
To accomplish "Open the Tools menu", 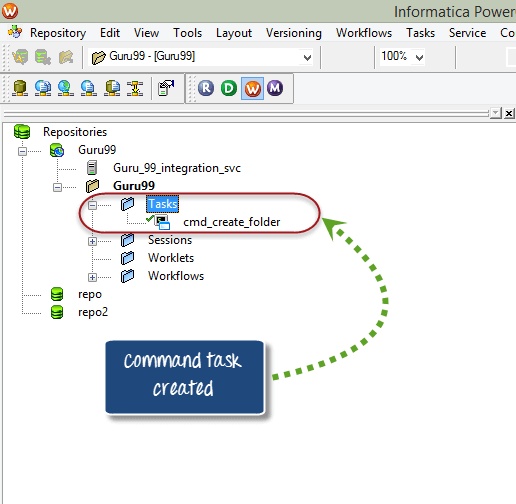I will click(x=187, y=33).
